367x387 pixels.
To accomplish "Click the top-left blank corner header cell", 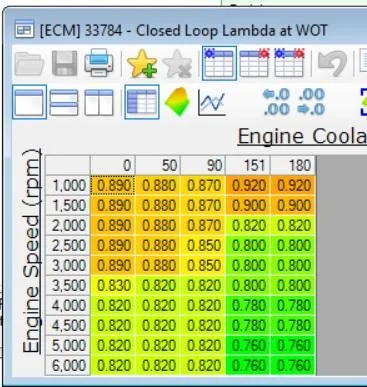I will pyautogui.click(x=68, y=165).
